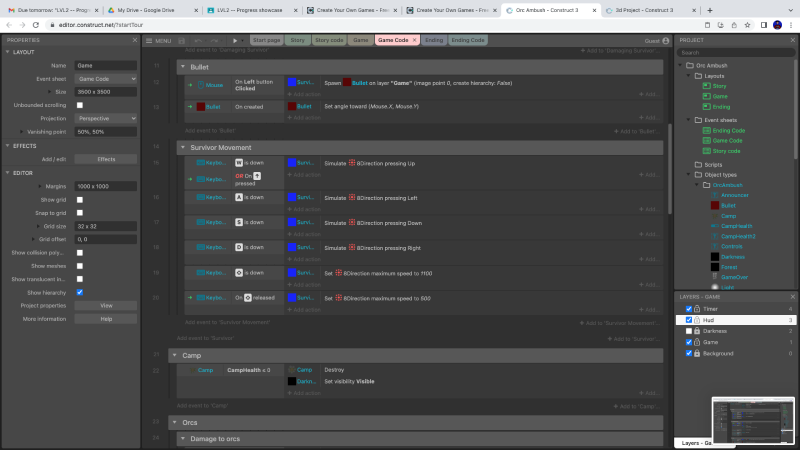Click the browser reload icon
Viewport: 800px width, 450px height.
pyautogui.click(x=37, y=25)
